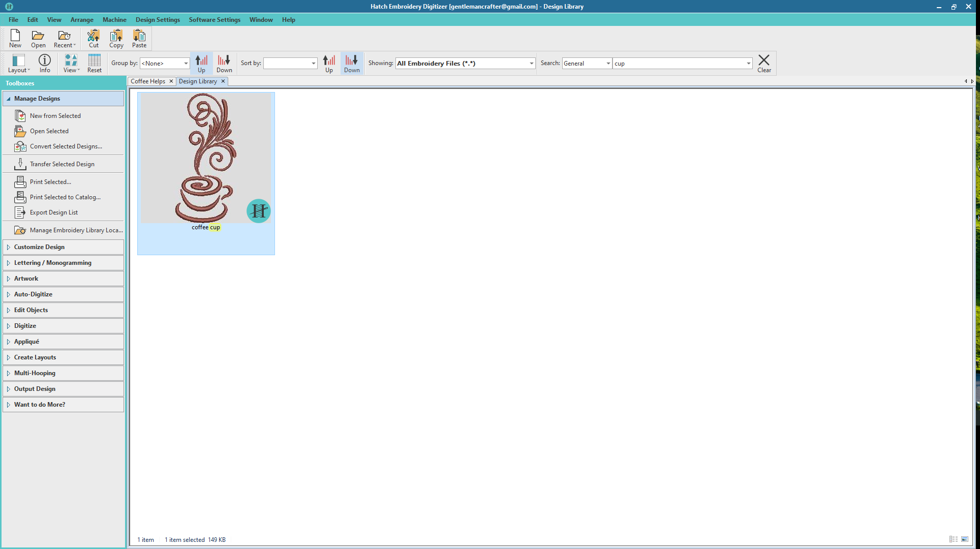Click Convert Selected Designs icon
The image size is (980, 549).
pyautogui.click(x=20, y=146)
